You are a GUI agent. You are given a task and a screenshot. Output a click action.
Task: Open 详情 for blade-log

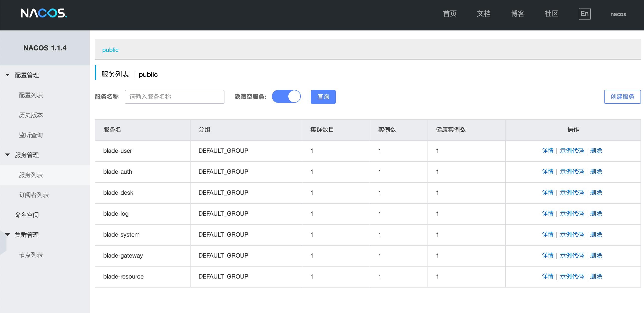point(547,213)
